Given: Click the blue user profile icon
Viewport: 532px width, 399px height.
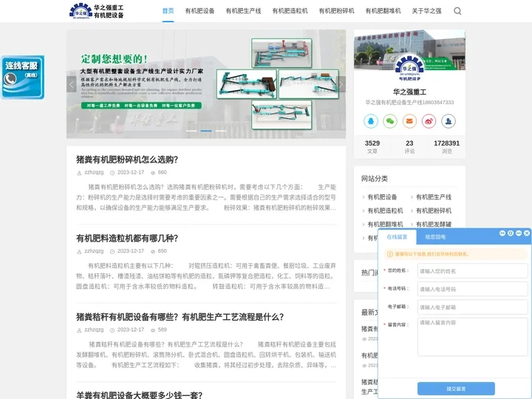Looking at the screenshot, I should (x=449, y=121).
